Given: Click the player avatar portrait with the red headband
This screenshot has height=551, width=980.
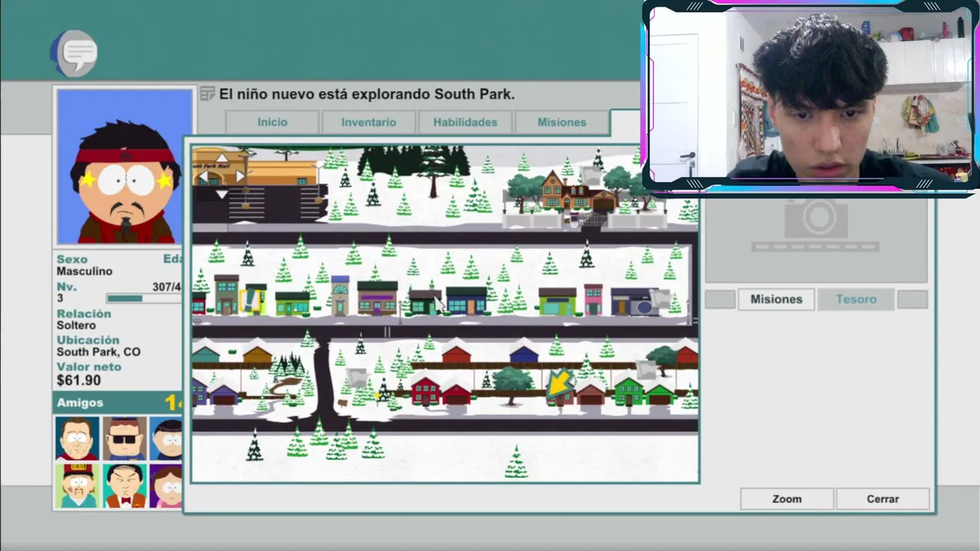Looking at the screenshot, I should (x=125, y=166).
